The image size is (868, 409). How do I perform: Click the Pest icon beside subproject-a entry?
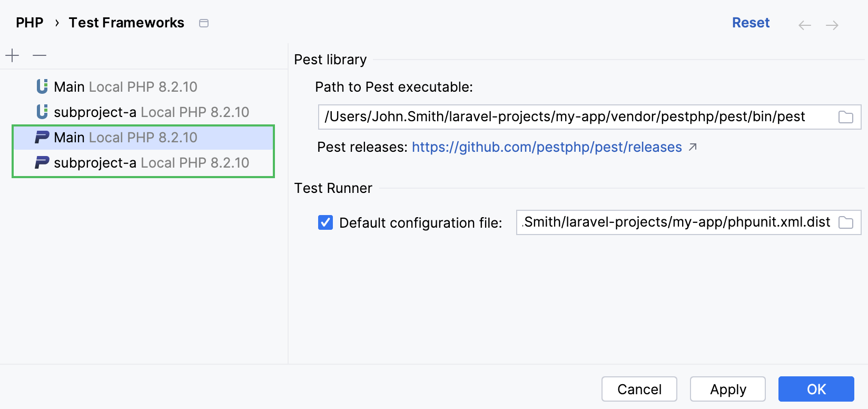pos(42,162)
